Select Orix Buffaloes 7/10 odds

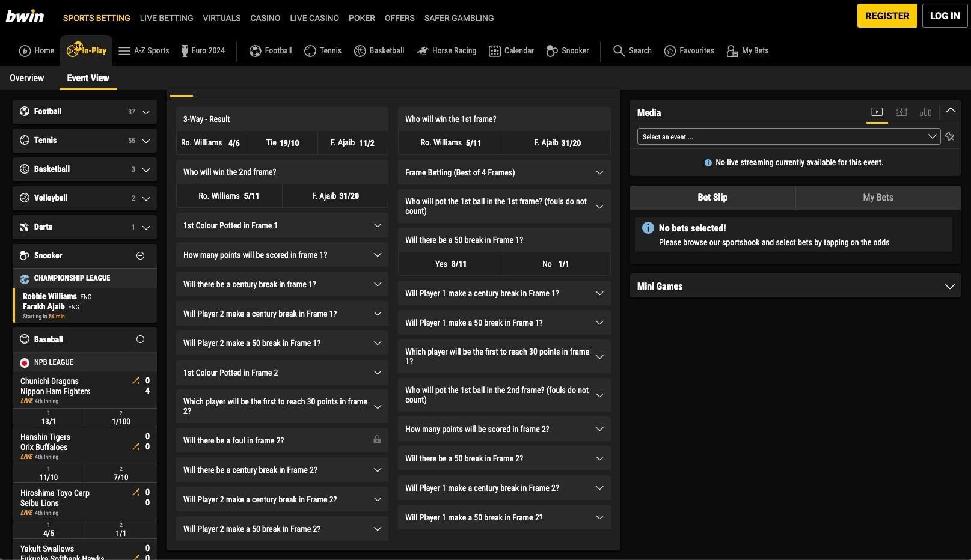pyautogui.click(x=121, y=473)
